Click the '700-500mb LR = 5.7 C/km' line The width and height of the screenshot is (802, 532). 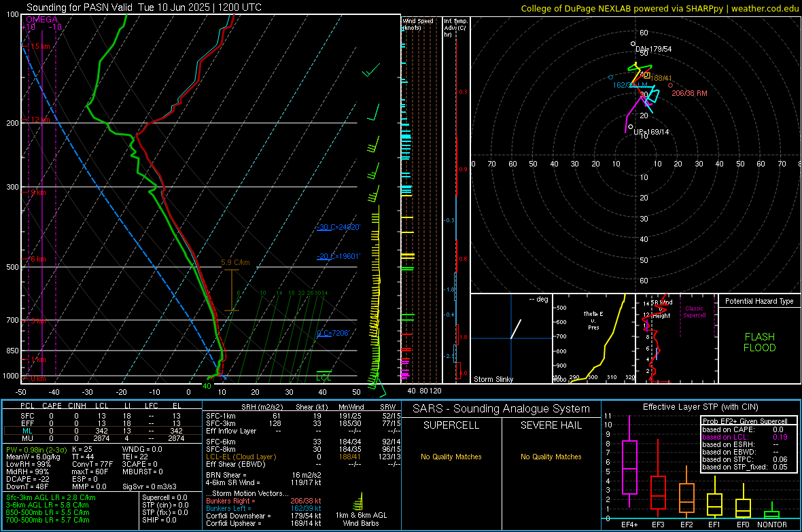click(x=48, y=520)
